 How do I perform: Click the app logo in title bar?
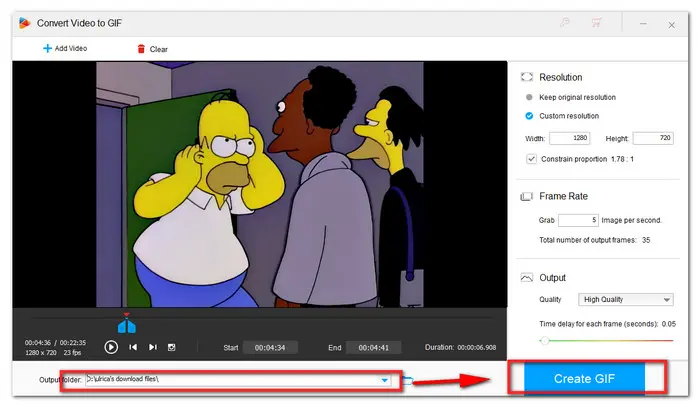pos(25,23)
